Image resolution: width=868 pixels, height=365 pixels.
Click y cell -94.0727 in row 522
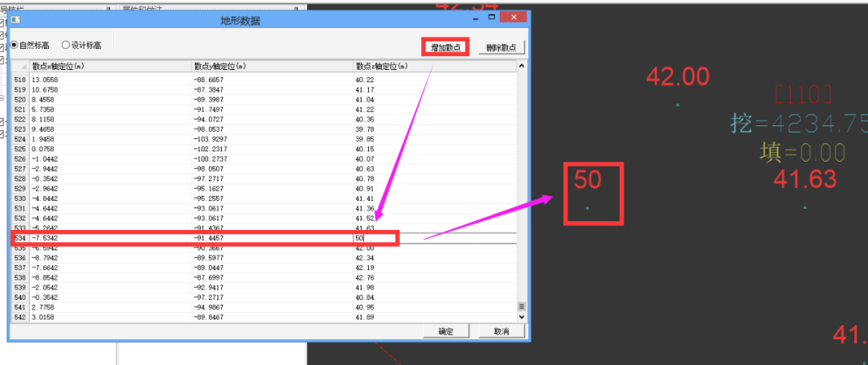point(272,119)
